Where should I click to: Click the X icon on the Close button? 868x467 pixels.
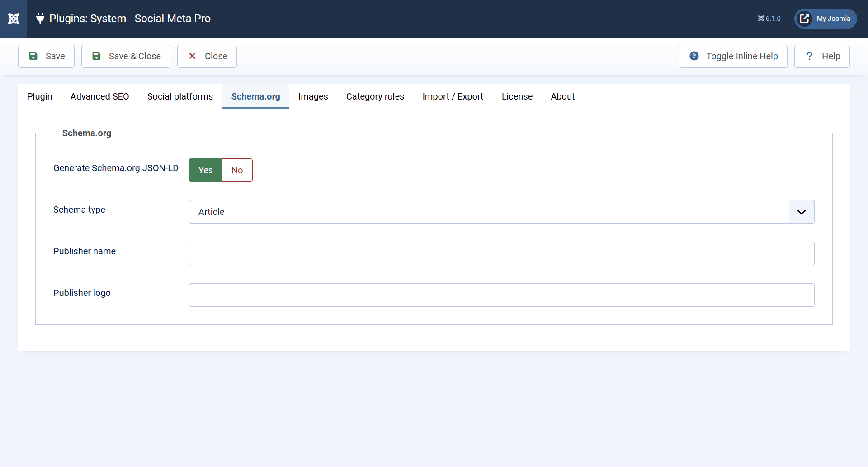[192, 56]
